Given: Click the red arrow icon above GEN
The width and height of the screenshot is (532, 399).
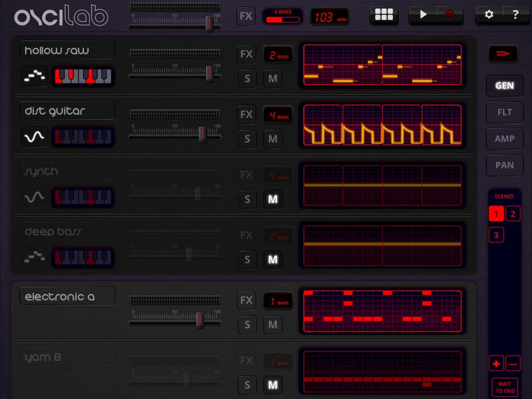Looking at the screenshot, I should click(503, 54).
